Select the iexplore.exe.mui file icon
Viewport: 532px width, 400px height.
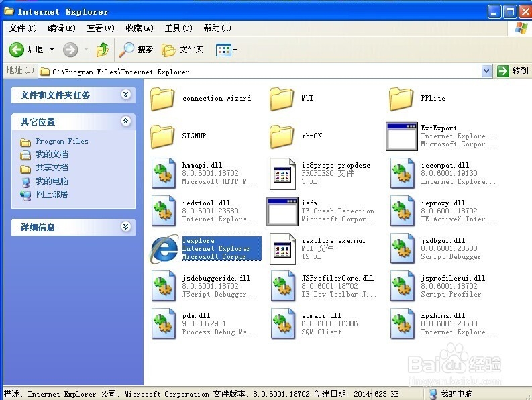[x=282, y=249]
